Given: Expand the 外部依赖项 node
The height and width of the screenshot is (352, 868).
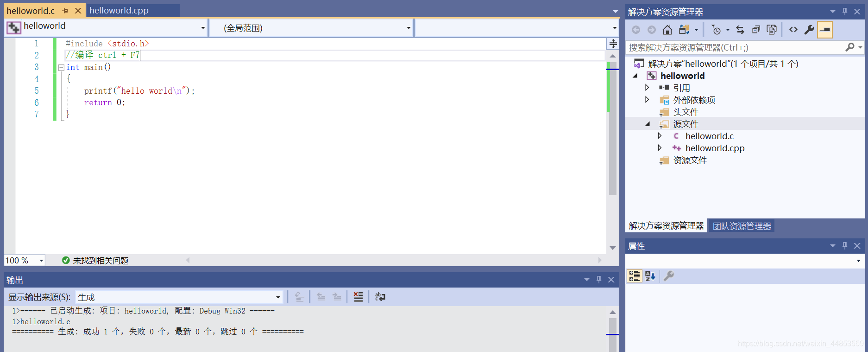Looking at the screenshot, I should 647,99.
